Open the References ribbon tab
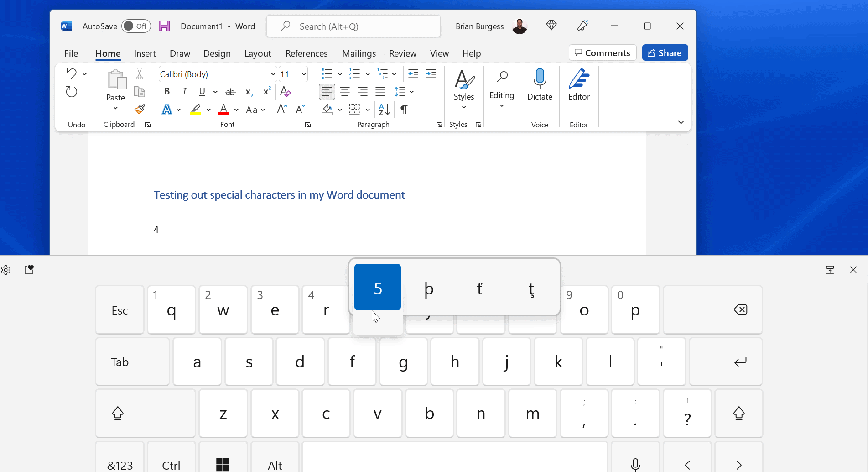The height and width of the screenshot is (472, 868). 306,53
